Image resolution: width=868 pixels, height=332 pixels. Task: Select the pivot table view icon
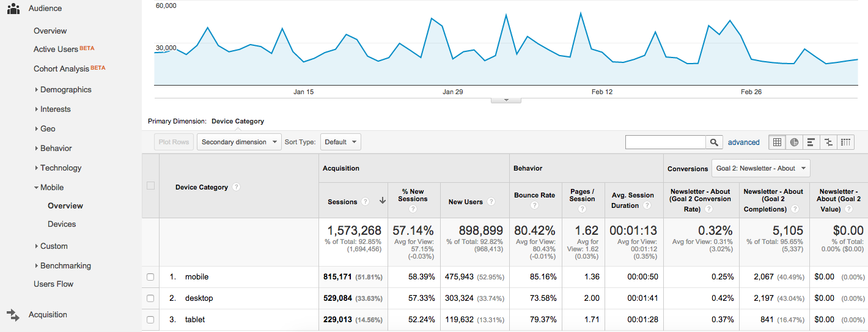[845, 142]
